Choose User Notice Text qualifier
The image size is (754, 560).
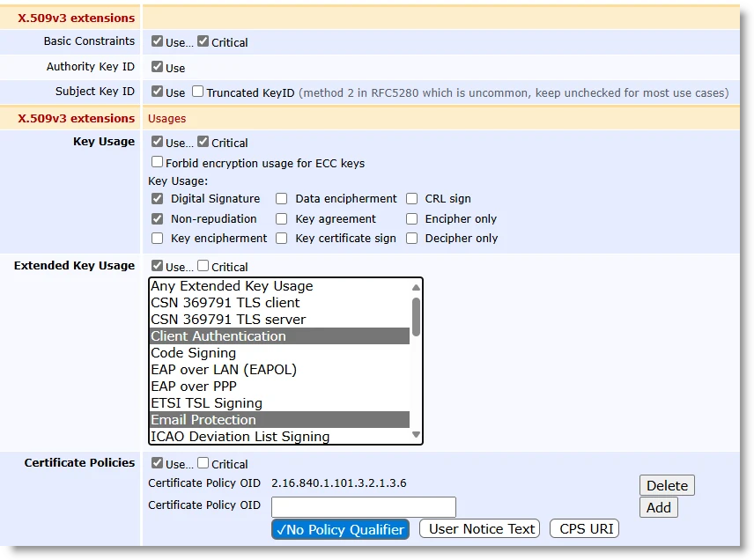480,529
